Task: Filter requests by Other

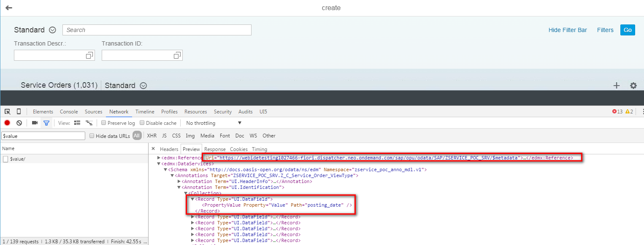Action: click(x=269, y=136)
